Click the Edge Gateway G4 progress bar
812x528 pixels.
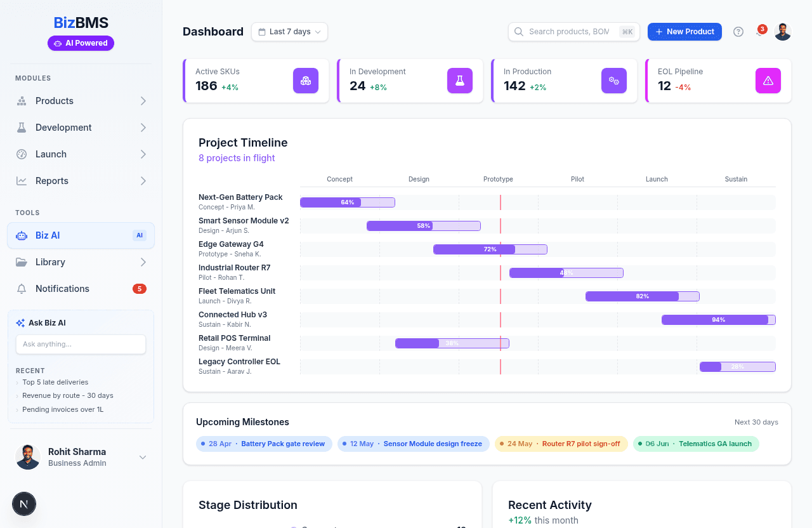(x=490, y=249)
